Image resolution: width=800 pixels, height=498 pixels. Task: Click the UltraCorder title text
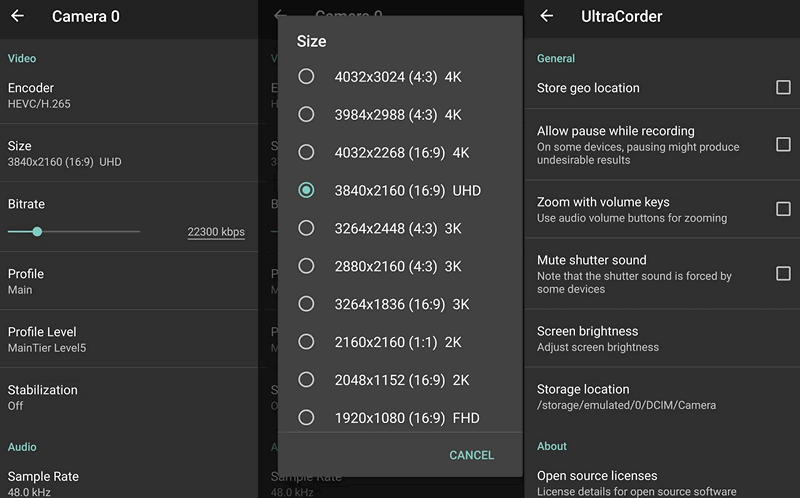tap(621, 16)
